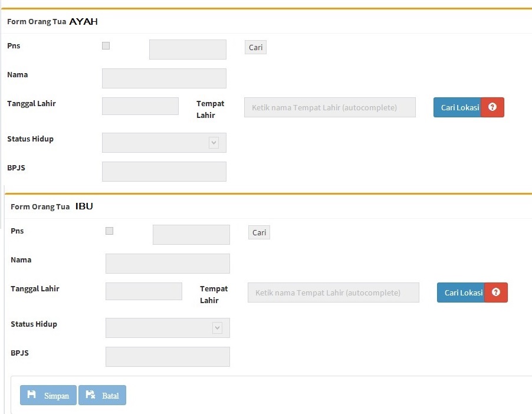The height and width of the screenshot is (414, 532).
Task: Click Cari Lokasi button in AYAH form
Action: point(457,107)
